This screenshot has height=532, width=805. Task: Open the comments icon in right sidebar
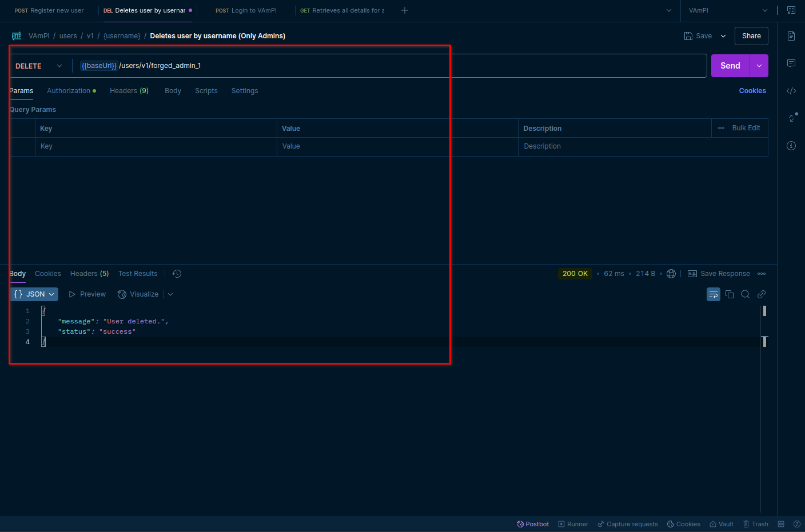[x=791, y=63]
